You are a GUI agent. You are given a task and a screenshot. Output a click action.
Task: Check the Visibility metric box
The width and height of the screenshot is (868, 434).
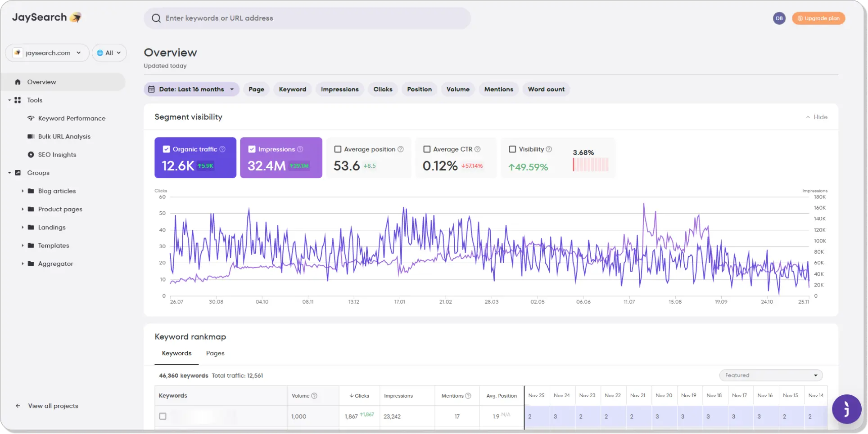[x=512, y=149]
